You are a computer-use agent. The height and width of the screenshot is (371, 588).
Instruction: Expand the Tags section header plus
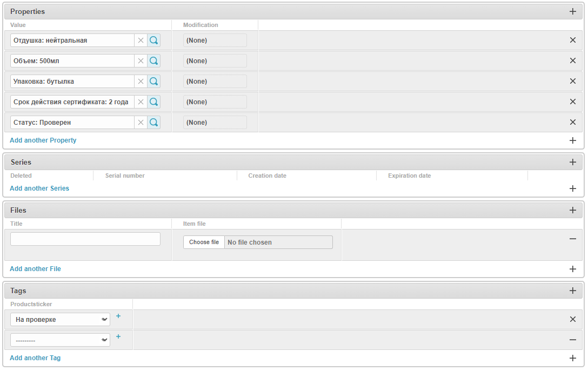[573, 291]
